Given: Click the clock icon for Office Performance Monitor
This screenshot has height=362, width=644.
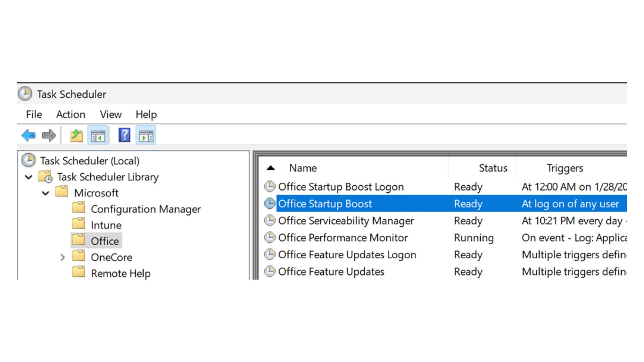Looking at the screenshot, I should [x=270, y=237].
